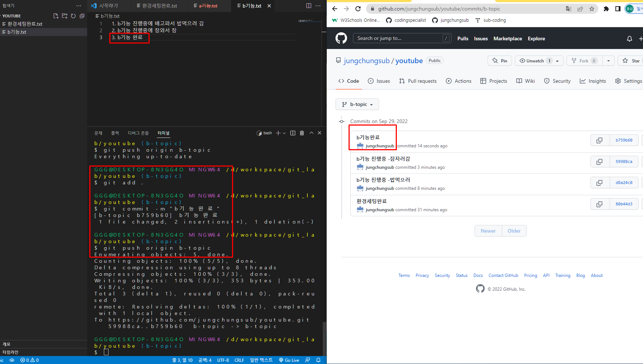Image resolution: width=643 pixels, height=364 pixels.
Task: Open GitHub home via Octocat logo
Action: tap(341, 38)
